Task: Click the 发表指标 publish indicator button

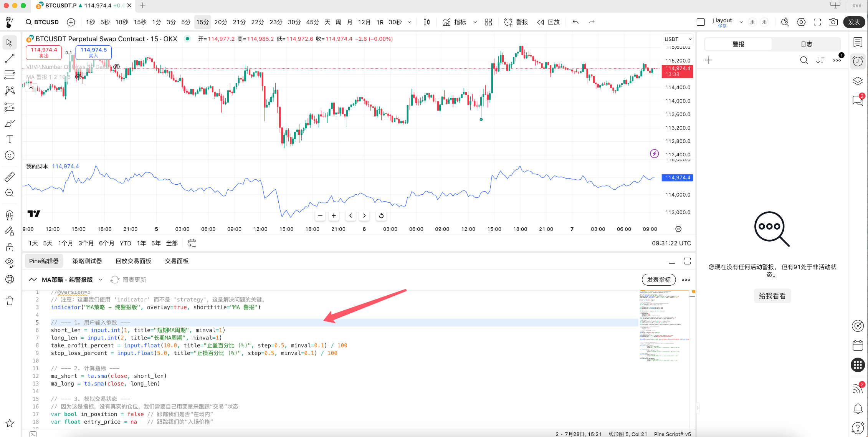Action: [x=659, y=280]
